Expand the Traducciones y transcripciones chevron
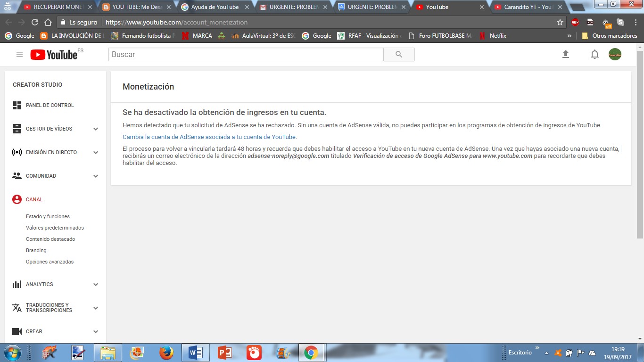The height and width of the screenshot is (362, 644). (x=96, y=308)
